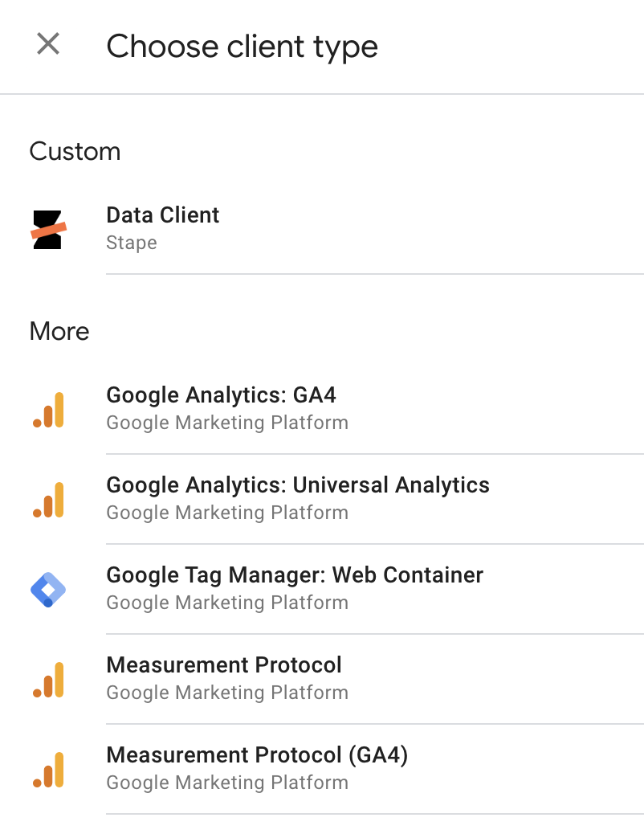Click Google Marketing Platform under GA4
644x834 pixels.
(x=227, y=423)
